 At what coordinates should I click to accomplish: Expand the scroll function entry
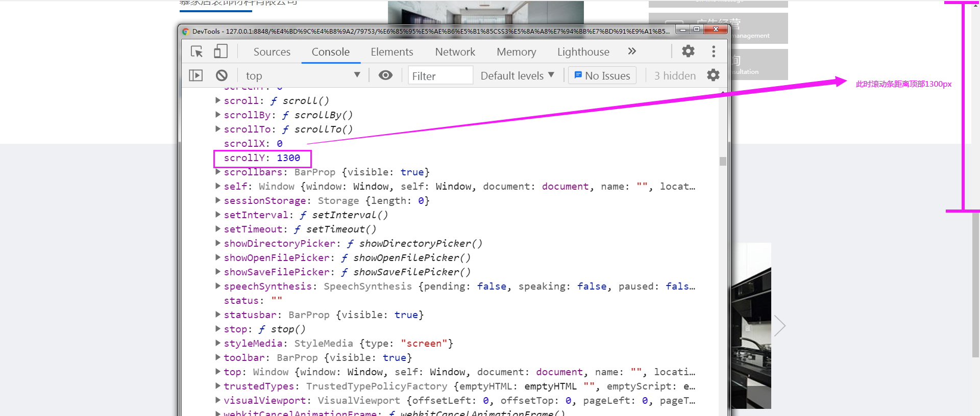click(x=218, y=100)
